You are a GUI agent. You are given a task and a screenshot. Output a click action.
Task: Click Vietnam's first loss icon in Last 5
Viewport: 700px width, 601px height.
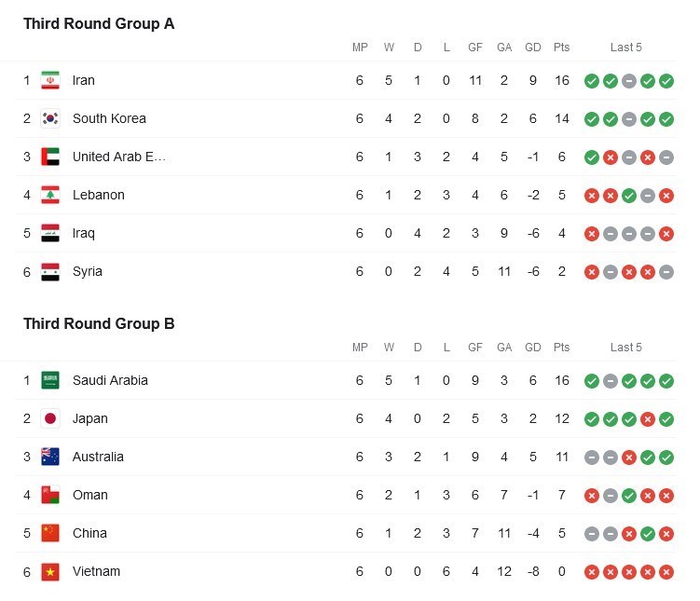592,572
